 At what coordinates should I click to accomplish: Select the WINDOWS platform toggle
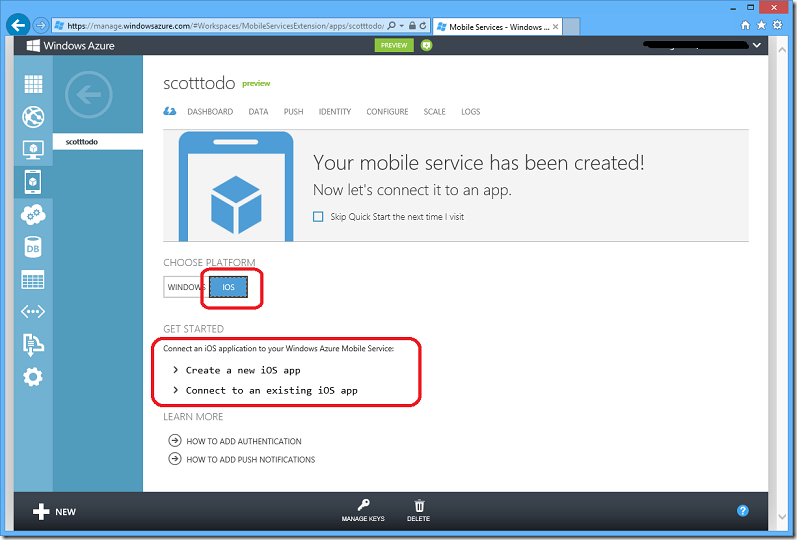coord(186,287)
